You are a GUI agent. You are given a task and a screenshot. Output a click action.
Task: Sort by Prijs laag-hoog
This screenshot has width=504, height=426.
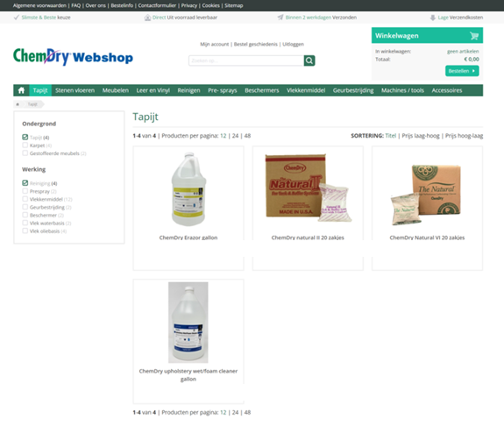[x=421, y=136]
